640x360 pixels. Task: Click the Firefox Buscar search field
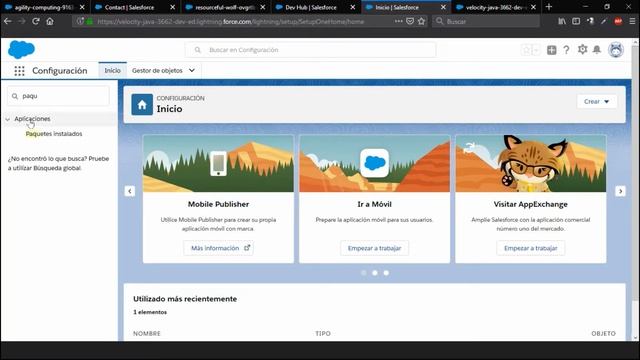pos(485,21)
